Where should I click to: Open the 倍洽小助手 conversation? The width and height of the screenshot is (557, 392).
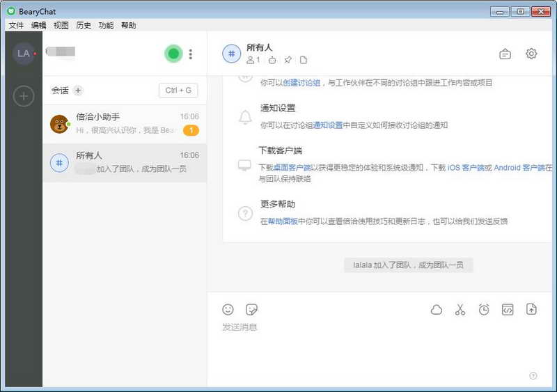[x=125, y=124]
